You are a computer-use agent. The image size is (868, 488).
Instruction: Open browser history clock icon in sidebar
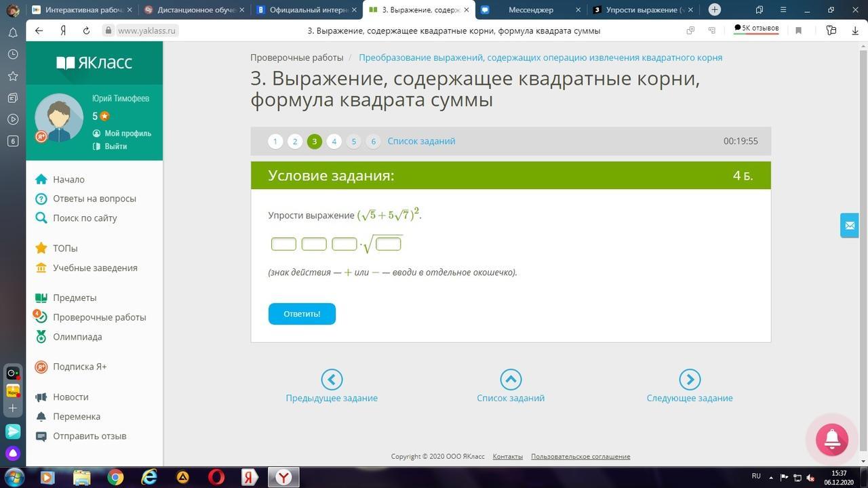13,54
